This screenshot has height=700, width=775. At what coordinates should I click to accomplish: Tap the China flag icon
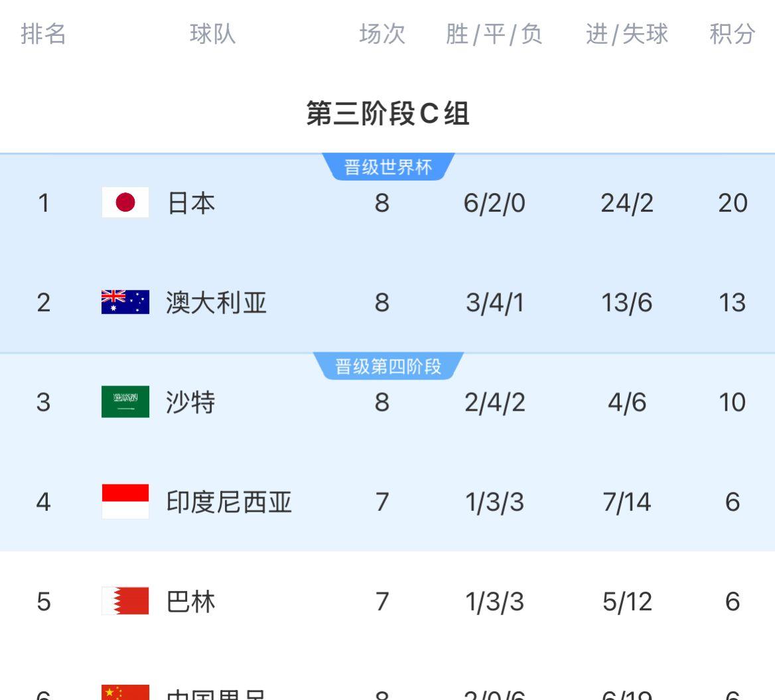(x=125, y=692)
